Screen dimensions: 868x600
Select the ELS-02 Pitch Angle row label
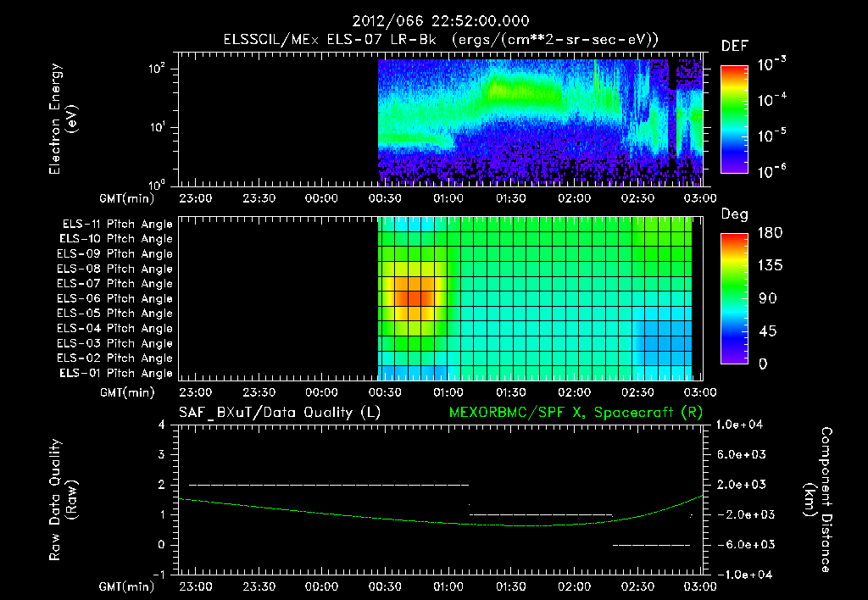click(x=114, y=358)
